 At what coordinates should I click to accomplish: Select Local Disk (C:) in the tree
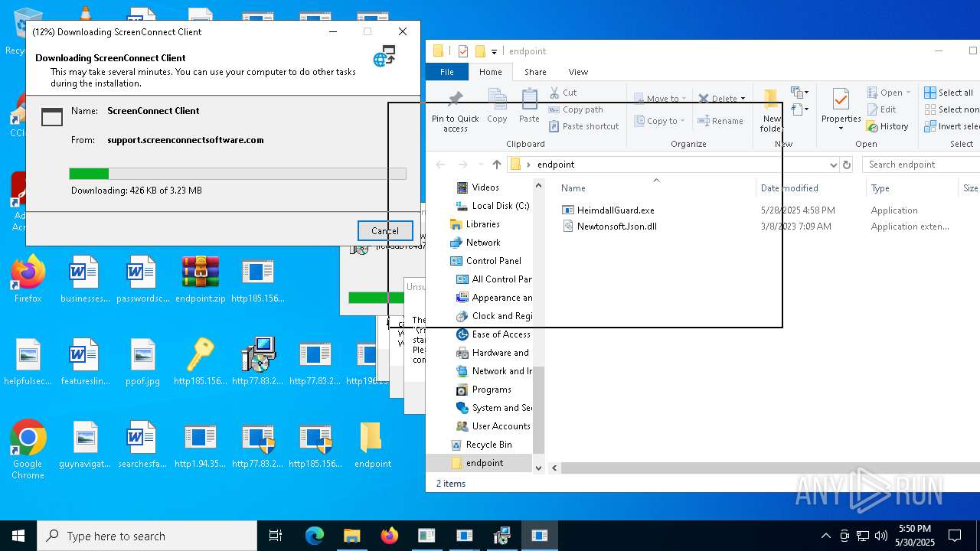click(x=501, y=206)
